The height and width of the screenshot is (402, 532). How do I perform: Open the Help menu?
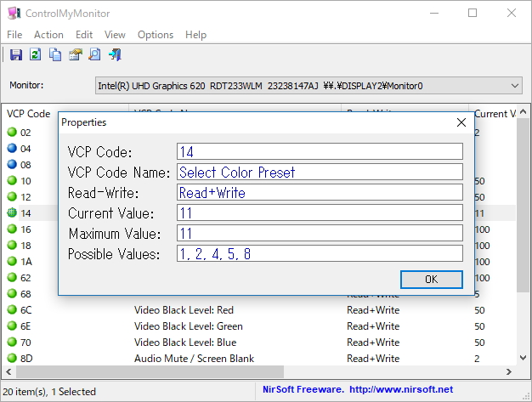(x=195, y=35)
